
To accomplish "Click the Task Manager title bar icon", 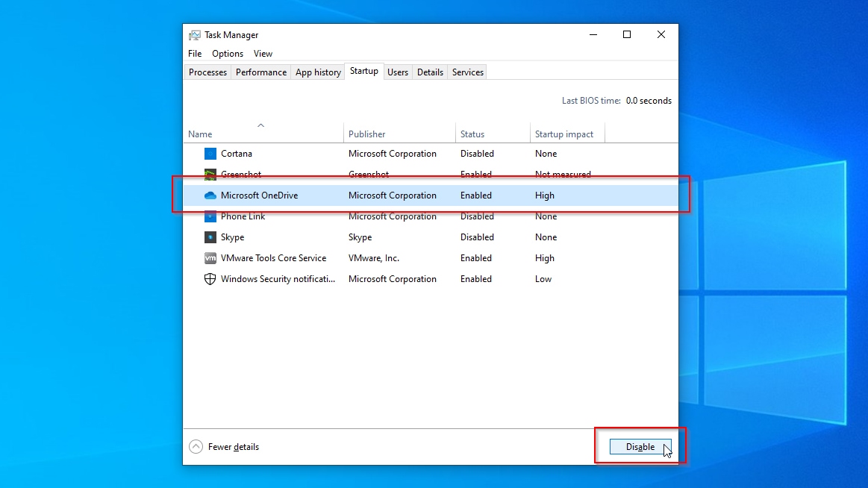I will pyautogui.click(x=195, y=35).
